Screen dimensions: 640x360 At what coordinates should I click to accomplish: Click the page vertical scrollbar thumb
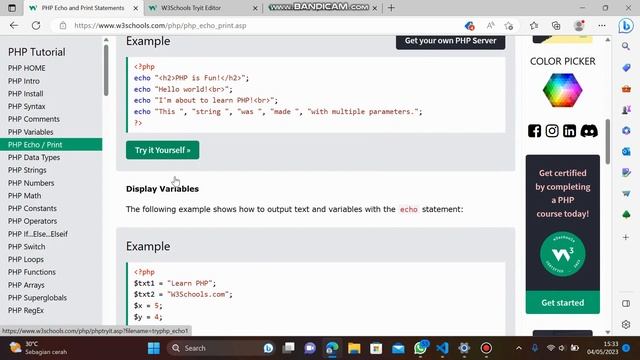[x=608, y=142]
